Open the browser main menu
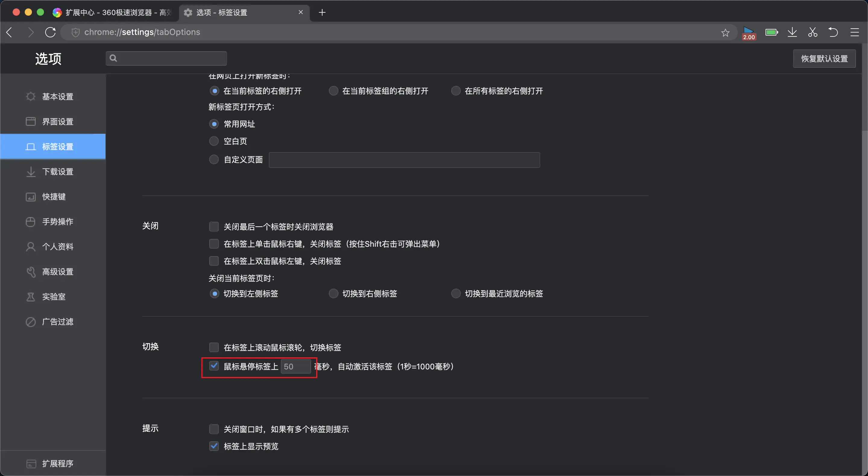The width and height of the screenshot is (868, 476). 854,32
